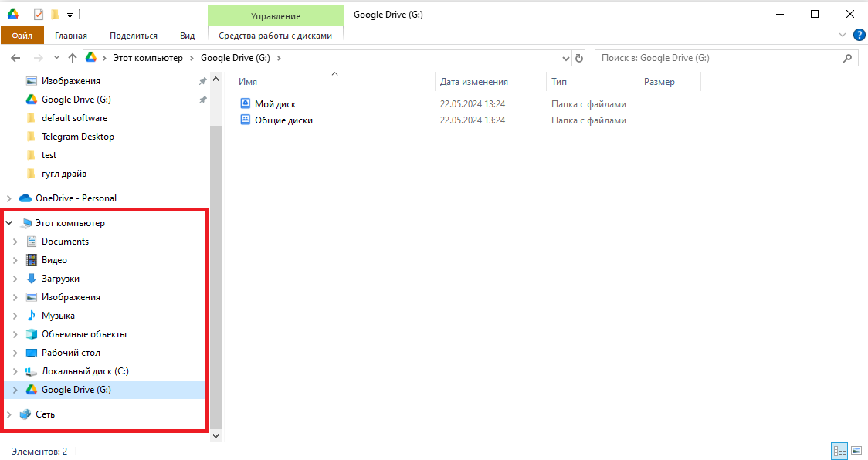Sort files by Дата изменения column
868x460 pixels.
(474, 82)
